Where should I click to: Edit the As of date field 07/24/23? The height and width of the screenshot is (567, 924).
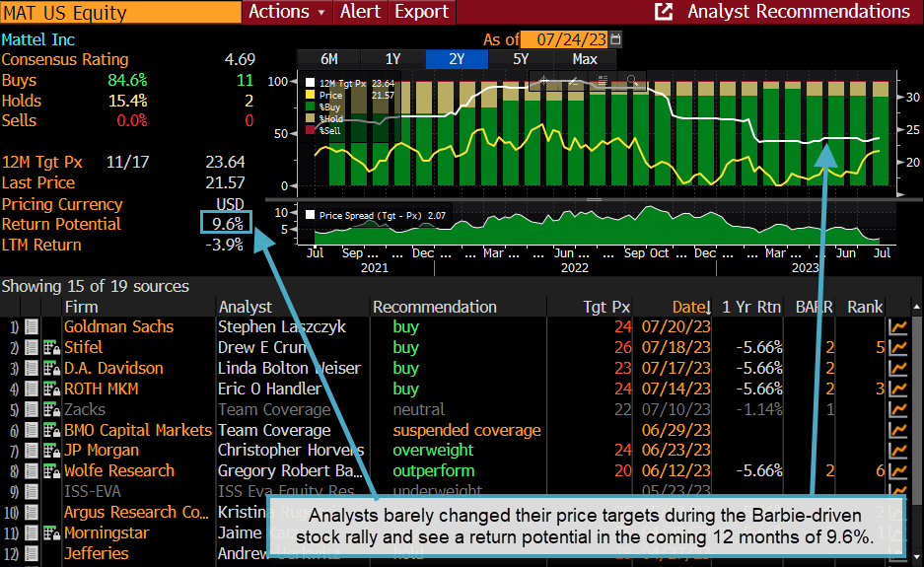pyautogui.click(x=564, y=39)
